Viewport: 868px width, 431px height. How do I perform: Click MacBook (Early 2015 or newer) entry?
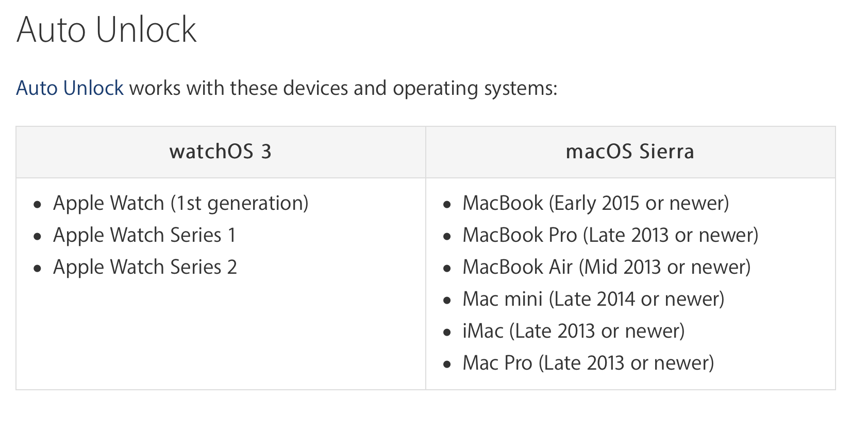(x=595, y=203)
